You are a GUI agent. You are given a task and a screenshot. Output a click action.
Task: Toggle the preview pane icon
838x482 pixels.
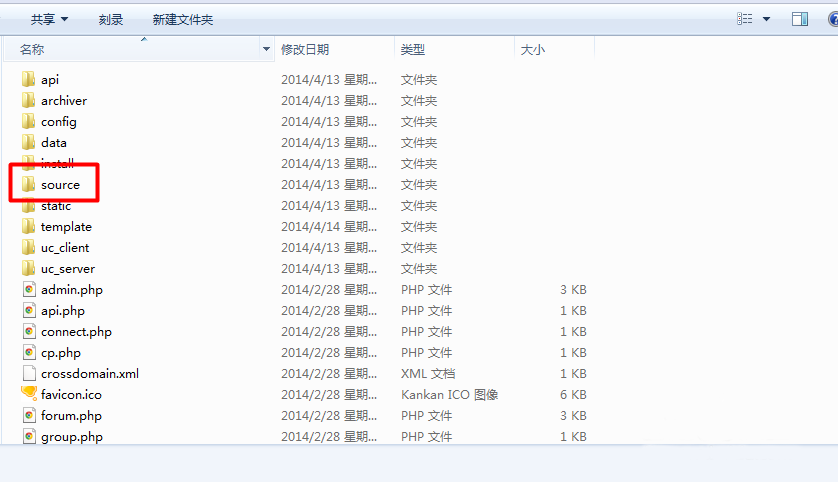(800, 19)
